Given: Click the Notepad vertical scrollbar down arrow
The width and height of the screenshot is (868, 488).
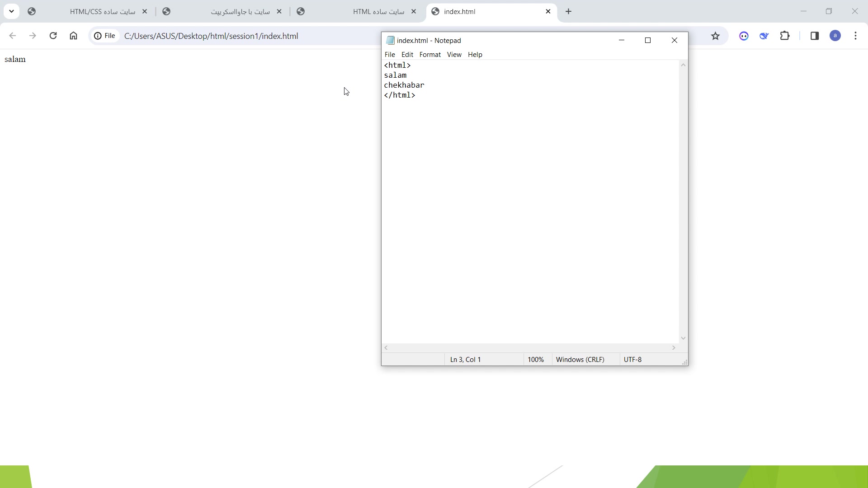Looking at the screenshot, I should pyautogui.click(x=683, y=338).
